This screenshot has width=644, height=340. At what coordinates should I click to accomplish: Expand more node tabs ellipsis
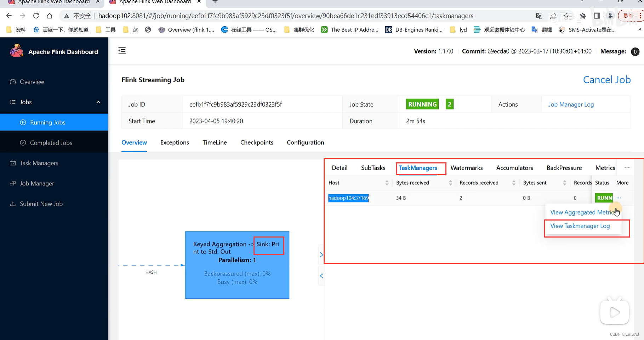[x=627, y=168]
